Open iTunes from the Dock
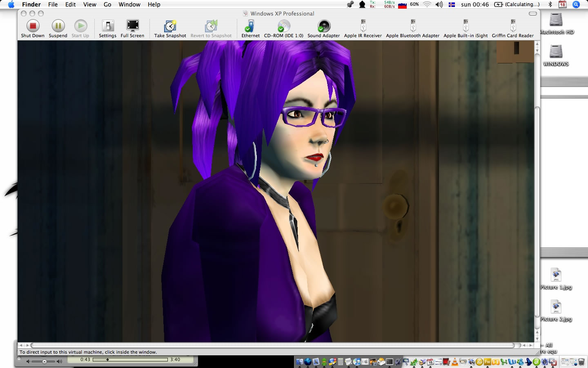The image size is (588, 368). (357, 362)
